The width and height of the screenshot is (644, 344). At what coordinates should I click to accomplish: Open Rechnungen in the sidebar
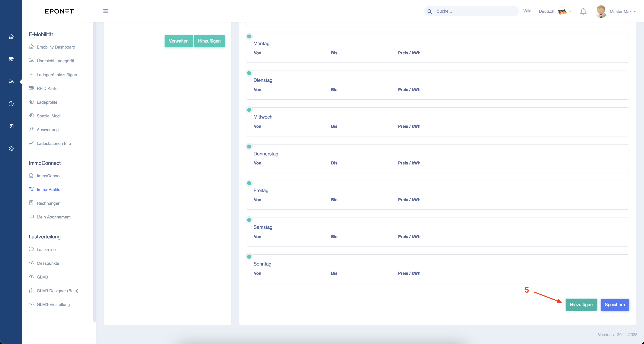(x=49, y=203)
